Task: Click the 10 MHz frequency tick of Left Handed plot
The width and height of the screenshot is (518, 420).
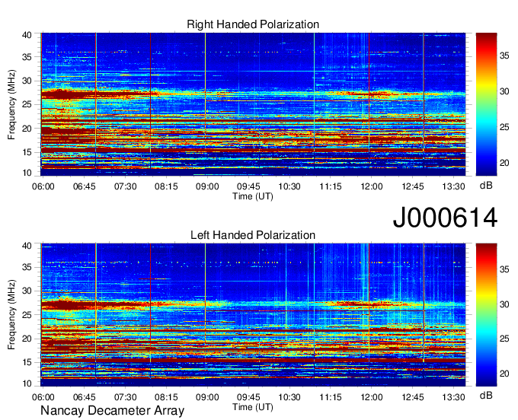Action: [x=27, y=383]
